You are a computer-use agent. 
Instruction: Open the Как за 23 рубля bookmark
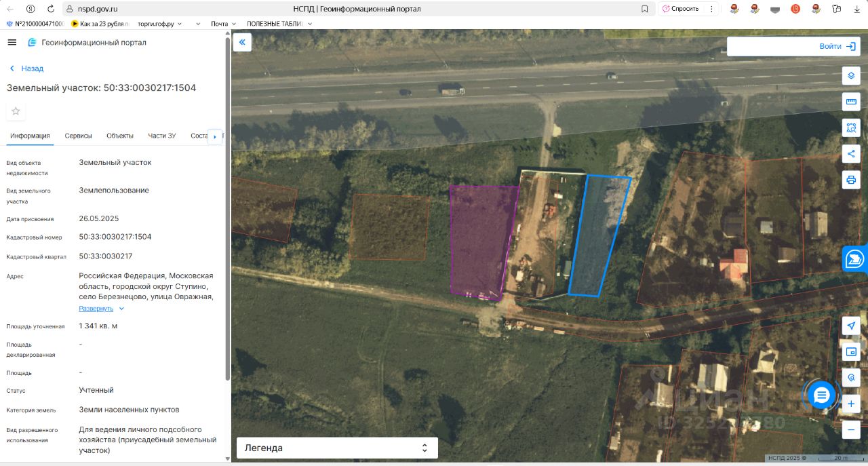point(100,24)
